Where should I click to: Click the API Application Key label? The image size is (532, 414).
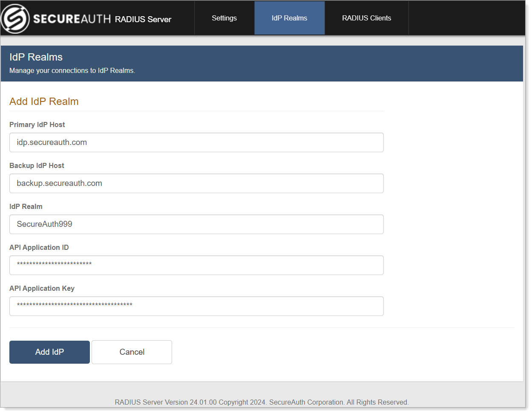tap(42, 288)
